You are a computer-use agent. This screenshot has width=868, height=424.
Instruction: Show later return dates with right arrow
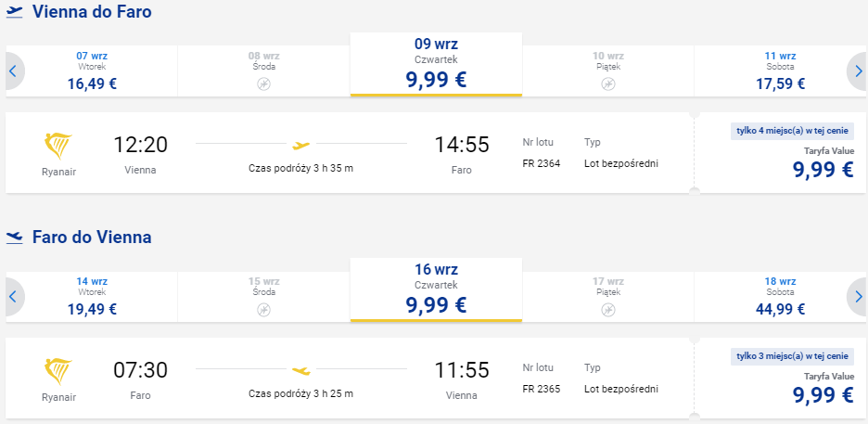click(x=858, y=297)
